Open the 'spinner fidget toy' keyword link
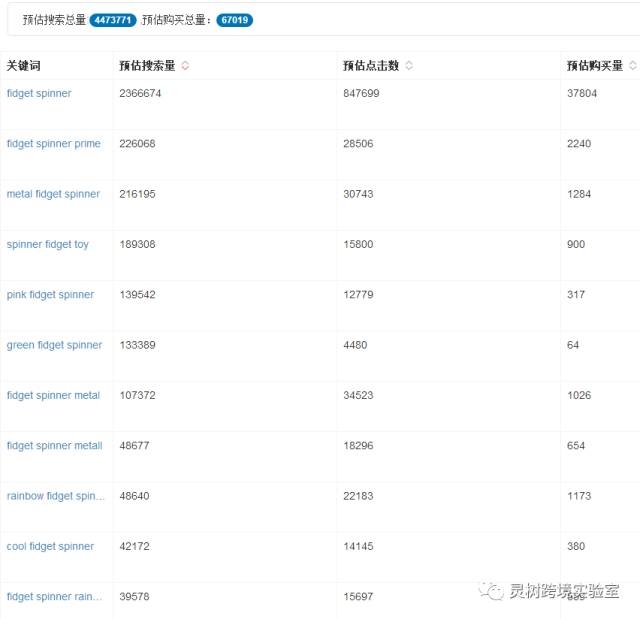 (x=47, y=244)
